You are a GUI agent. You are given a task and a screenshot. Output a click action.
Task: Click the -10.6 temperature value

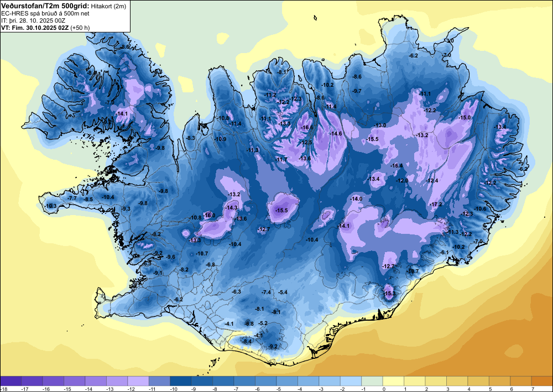(x=481, y=208)
